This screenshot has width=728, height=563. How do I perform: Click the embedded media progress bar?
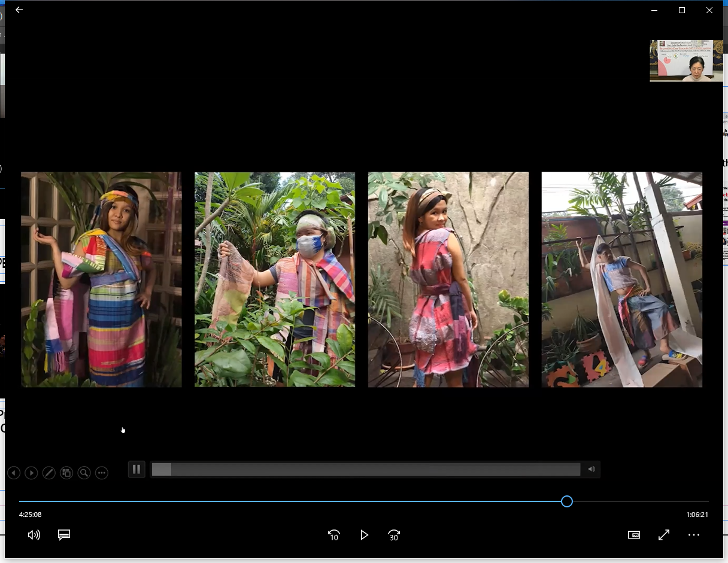click(x=365, y=469)
